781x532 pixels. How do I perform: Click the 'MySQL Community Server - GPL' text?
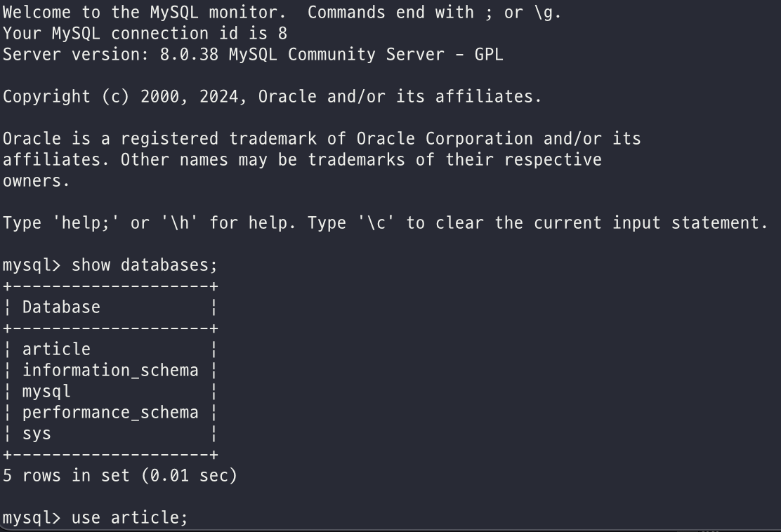366,55
